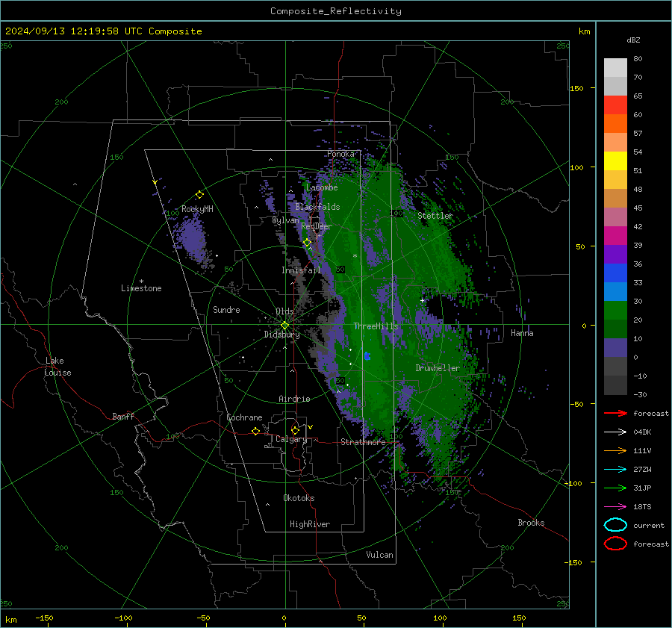Click the Calgary city label
Viewport: 672px width, 628px height.
point(291,439)
